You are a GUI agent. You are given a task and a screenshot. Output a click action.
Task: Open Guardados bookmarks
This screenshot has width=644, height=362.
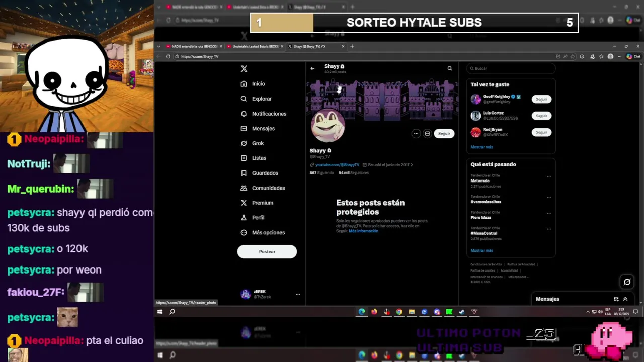click(x=259, y=173)
